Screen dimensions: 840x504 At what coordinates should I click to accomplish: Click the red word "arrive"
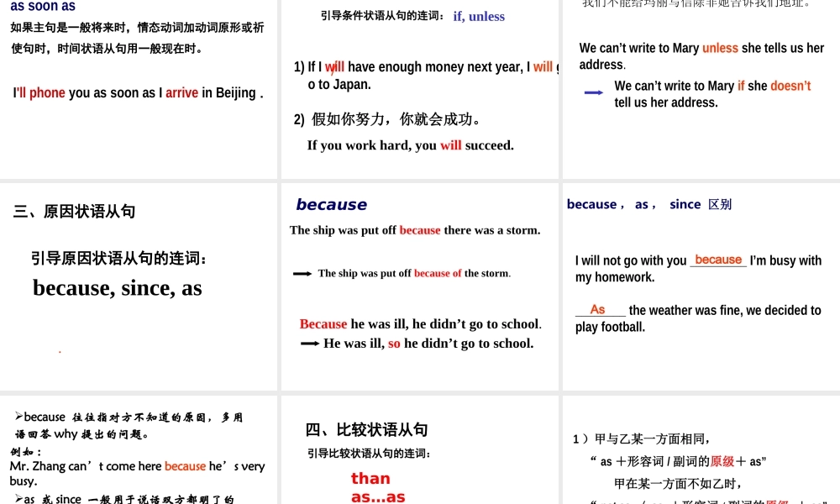181,92
